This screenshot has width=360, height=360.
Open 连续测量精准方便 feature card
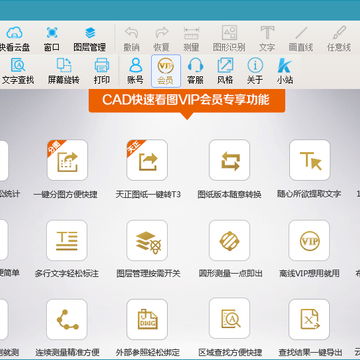point(67,319)
